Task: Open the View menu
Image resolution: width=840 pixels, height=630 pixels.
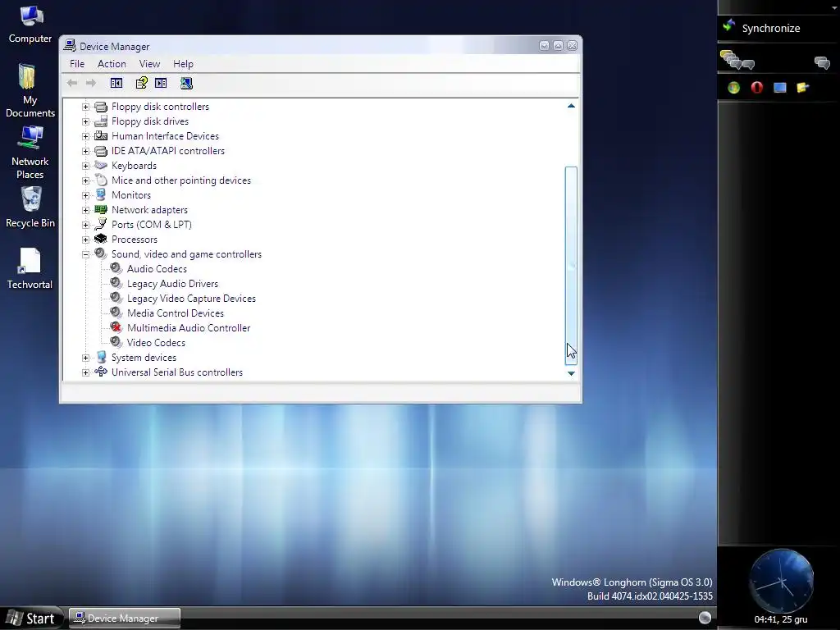Action: pos(149,64)
